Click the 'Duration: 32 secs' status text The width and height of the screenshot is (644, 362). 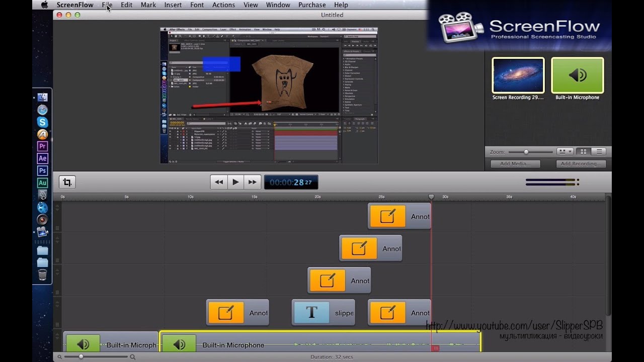tap(332, 357)
